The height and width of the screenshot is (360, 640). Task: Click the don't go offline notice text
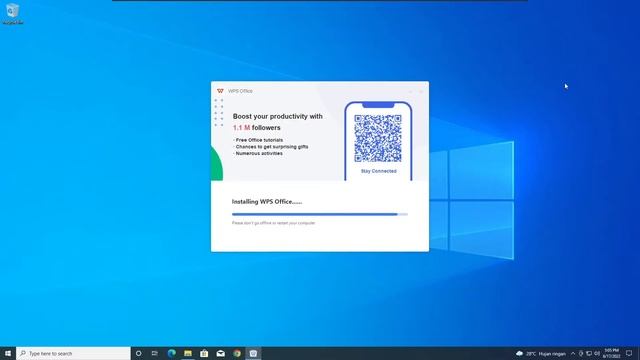[273, 223]
